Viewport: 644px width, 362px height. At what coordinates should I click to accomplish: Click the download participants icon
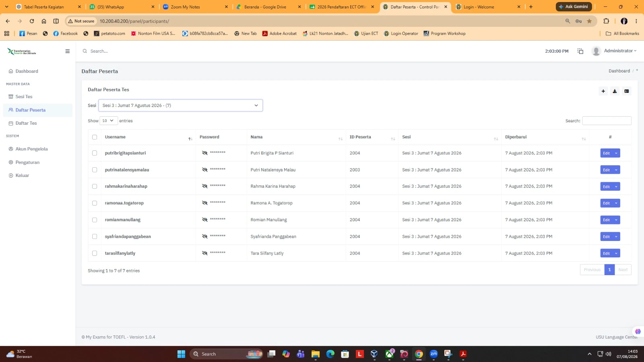click(x=615, y=91)
